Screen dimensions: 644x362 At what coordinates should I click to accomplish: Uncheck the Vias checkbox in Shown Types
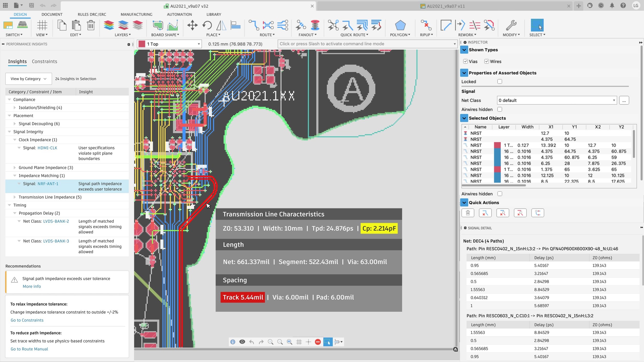point(466,61)
